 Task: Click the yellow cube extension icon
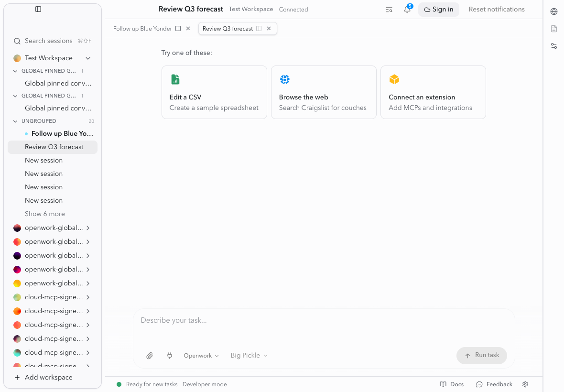tap(394, 79)
